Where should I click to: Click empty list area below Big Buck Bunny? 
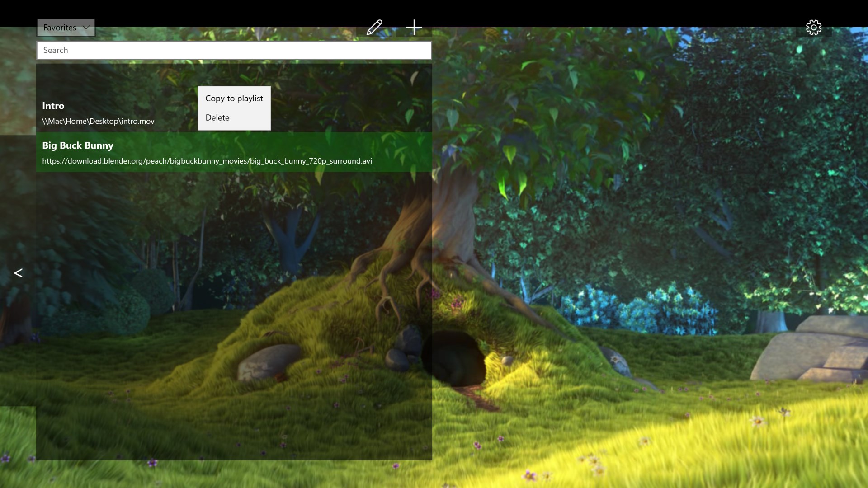[x=234, y=316]
